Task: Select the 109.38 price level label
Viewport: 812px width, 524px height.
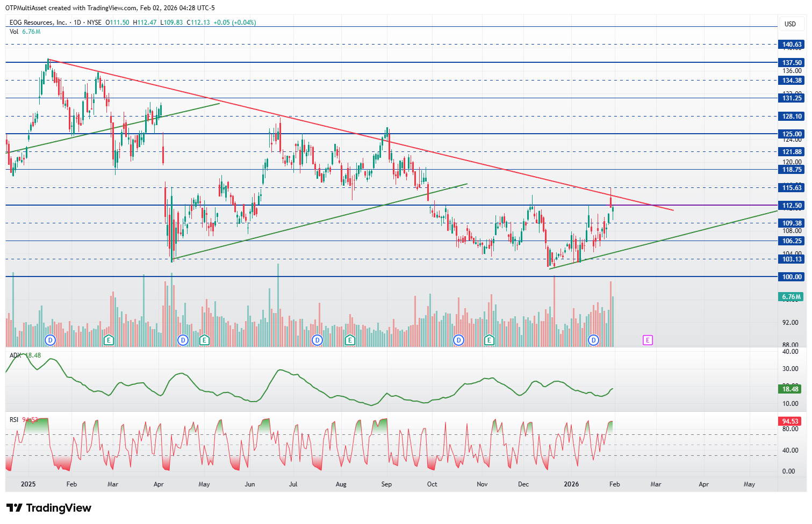Action: point(792,223)
